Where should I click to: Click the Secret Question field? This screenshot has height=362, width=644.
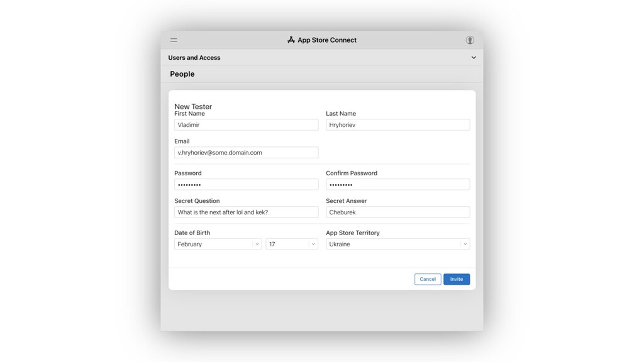[247, 212]
